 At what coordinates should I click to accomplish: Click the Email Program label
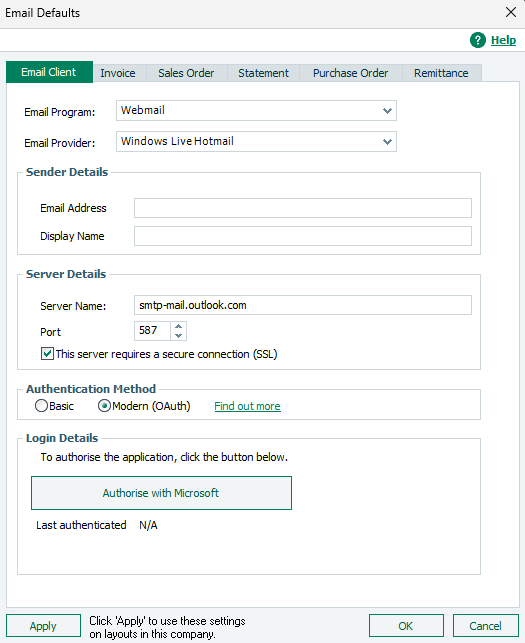pos(59,112)
